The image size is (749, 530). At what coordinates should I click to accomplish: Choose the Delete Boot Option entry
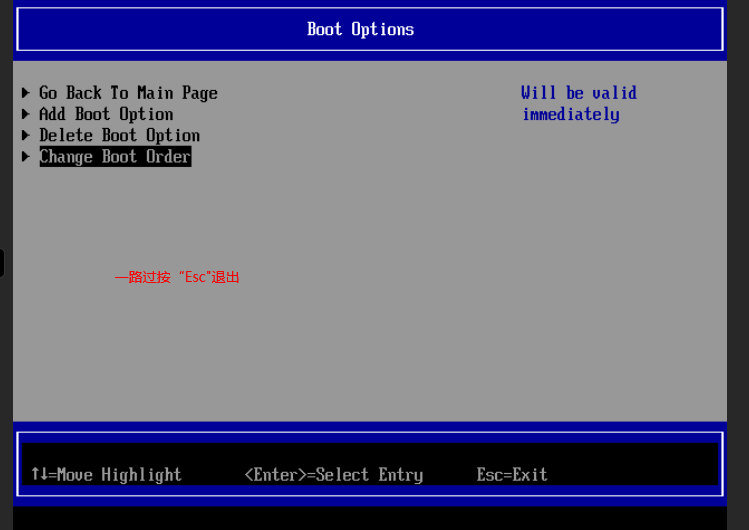tap(119, 136)
